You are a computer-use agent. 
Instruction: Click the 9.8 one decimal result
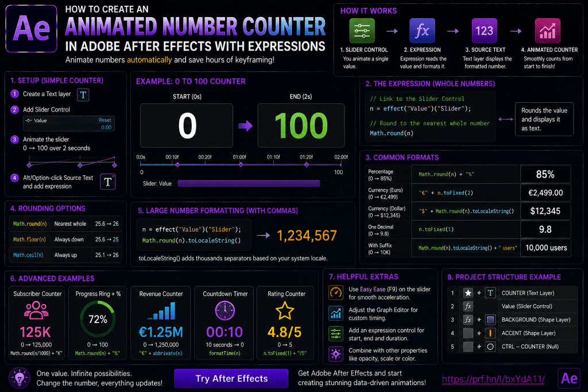546,229
